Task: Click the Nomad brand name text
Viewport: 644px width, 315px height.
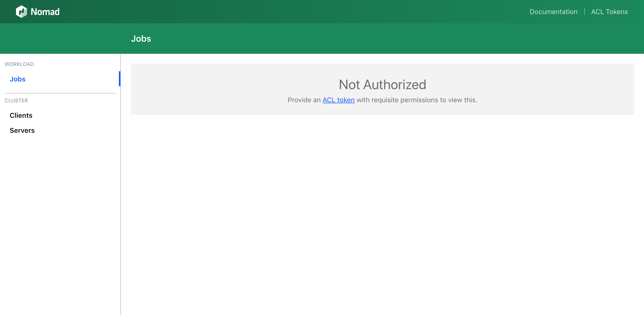Action: (x=45, y=12)
